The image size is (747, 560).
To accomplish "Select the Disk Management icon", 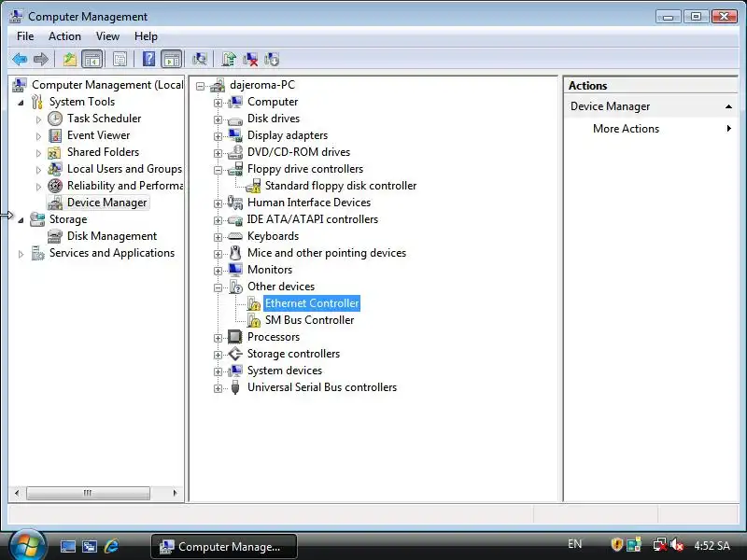I will click(55, 236).
